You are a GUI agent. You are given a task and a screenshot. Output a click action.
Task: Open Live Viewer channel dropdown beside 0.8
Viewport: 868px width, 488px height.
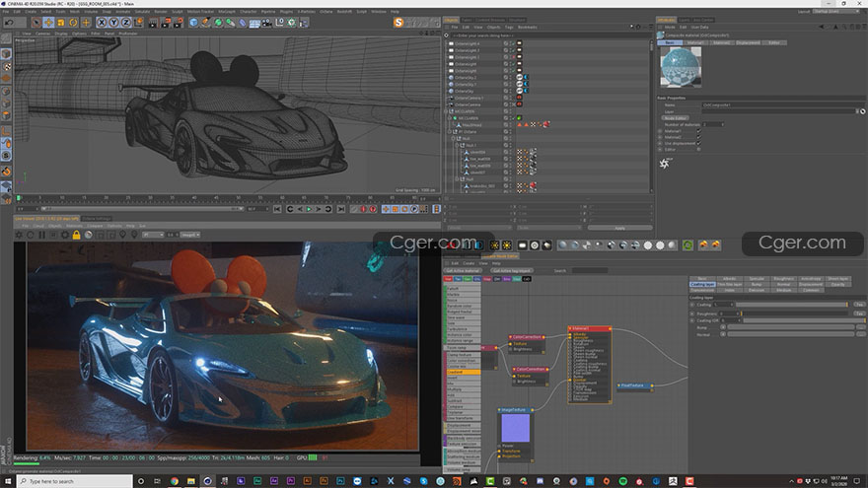[190, 235]
